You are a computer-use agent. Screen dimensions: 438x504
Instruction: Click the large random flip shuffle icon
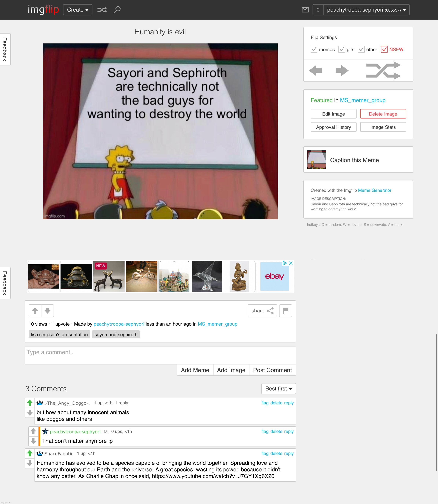click(x=383, y=71)
